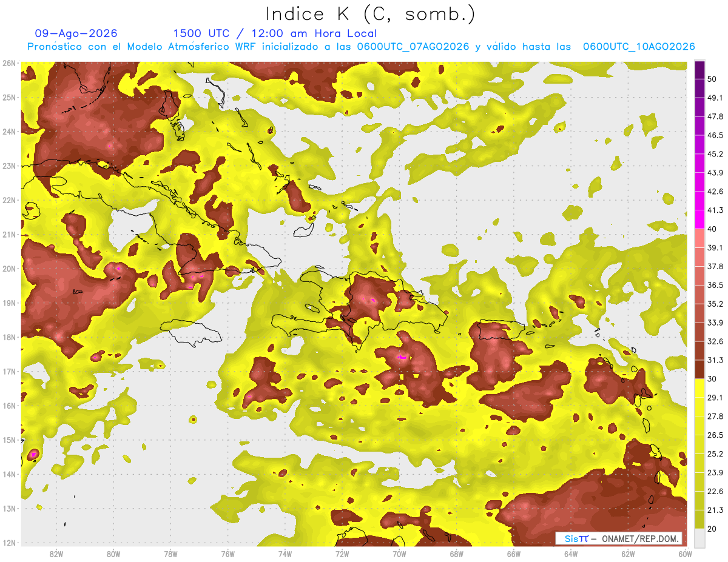Click the "66W" longitude label
This screenshot has height=562, width=728.
point(513,554)
